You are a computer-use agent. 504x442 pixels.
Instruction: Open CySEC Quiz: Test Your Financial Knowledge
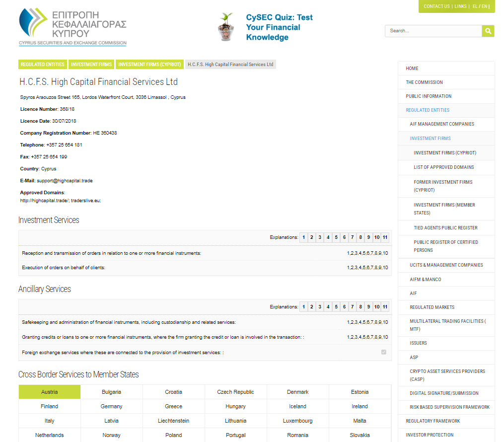(x=279, y=27)
